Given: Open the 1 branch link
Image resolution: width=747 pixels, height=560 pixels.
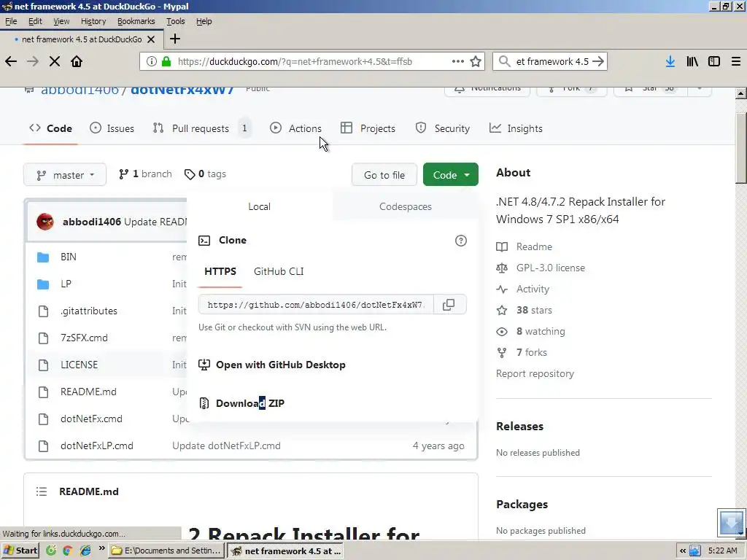Looking at the screenshot, I should [145, 174].
